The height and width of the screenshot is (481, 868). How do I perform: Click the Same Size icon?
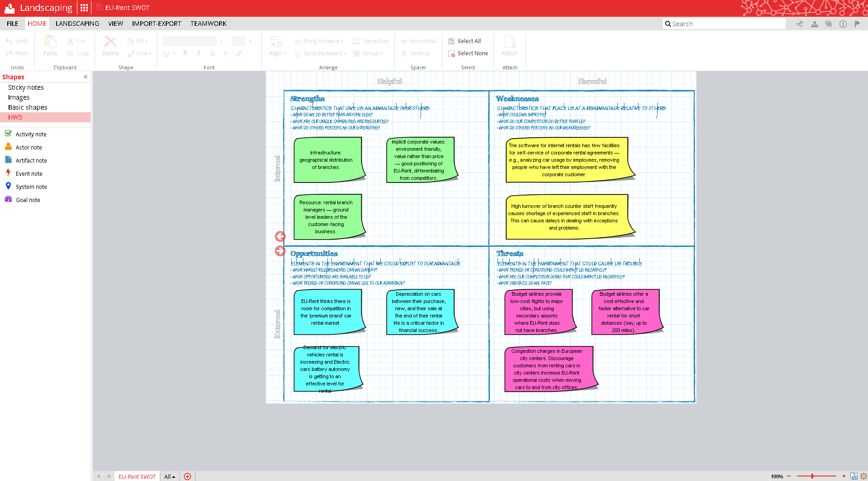pos(356,41)
